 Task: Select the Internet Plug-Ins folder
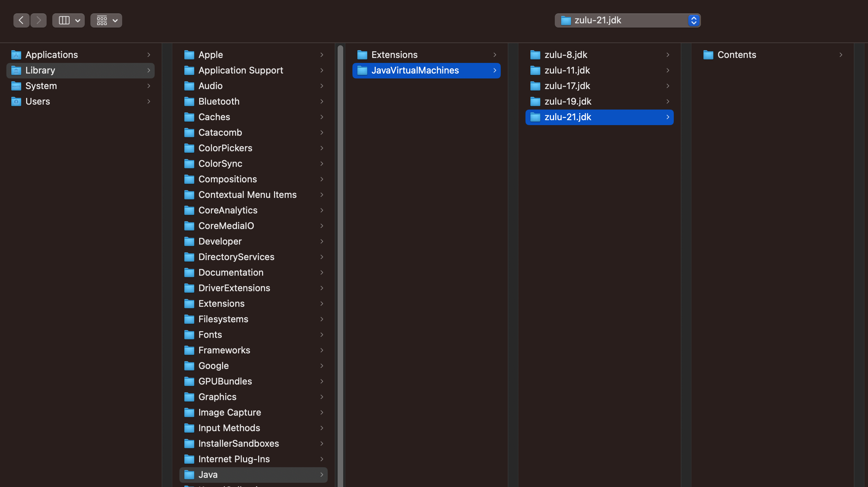point(234,459)
